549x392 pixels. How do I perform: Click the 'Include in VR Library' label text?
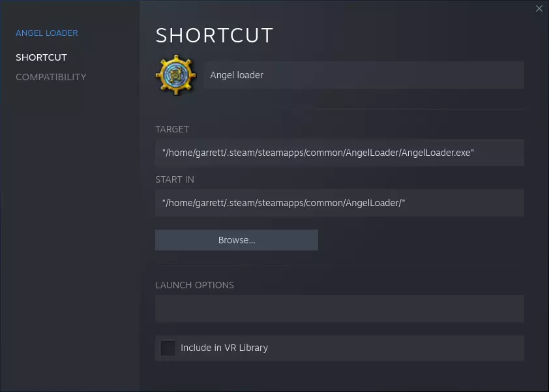tap(224, 348)
